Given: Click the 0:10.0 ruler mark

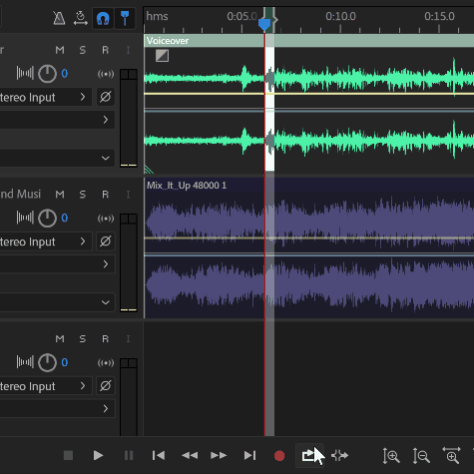Looking at the screenshot, I should 341,16.
